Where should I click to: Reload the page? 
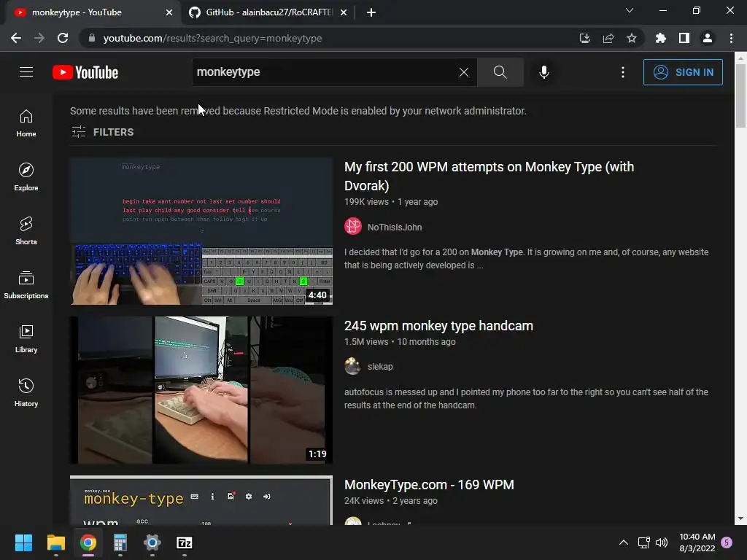click(x=63, y=38)
